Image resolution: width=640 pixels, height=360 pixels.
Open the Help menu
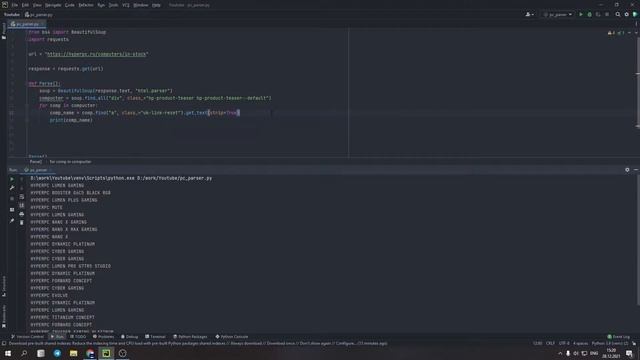click(x=156, y=5)
